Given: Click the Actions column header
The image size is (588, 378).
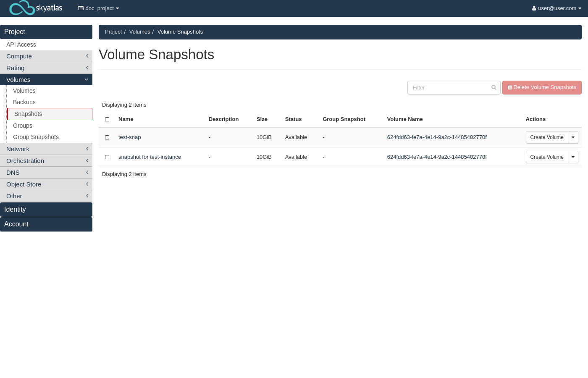Looking at the screenshot, I should coord(535,119).
